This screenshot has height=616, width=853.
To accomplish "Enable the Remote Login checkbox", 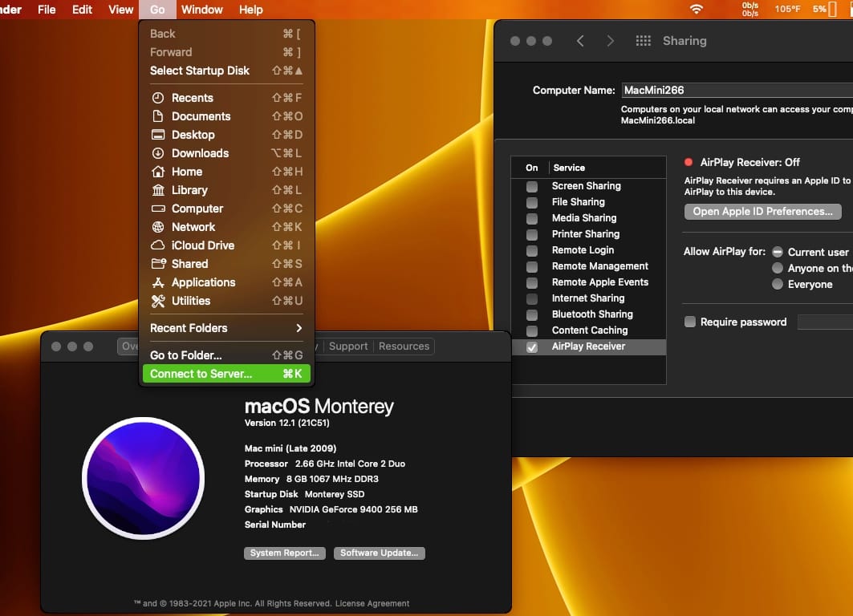I will coord(532,250).
